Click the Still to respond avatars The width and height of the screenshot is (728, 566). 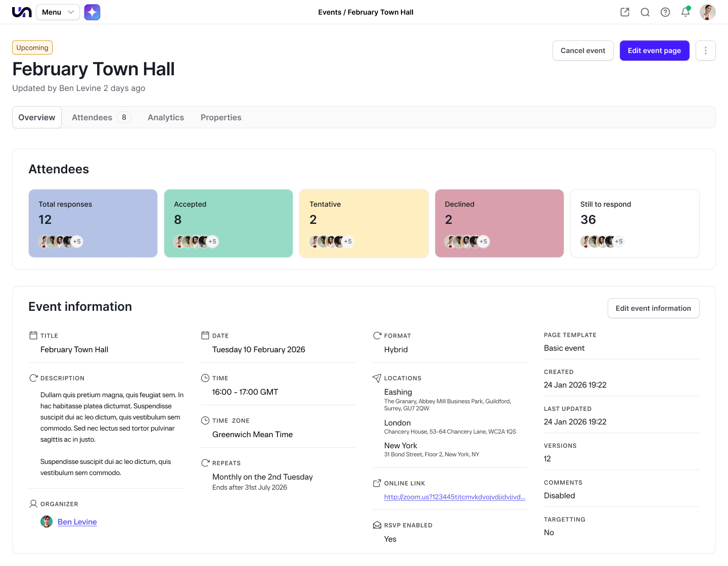tap(602, 242)
